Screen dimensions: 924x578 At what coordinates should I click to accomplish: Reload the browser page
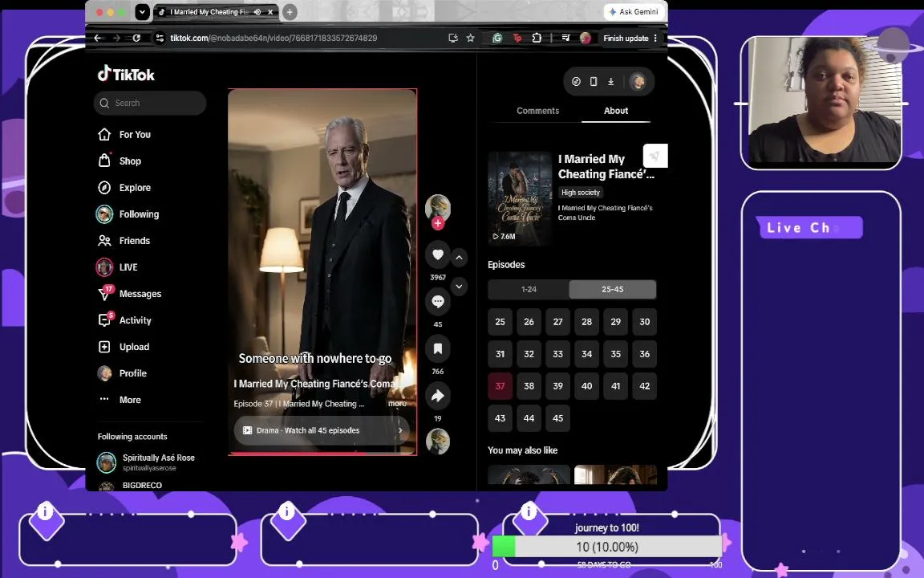pyautogui.click(x=136, y=38)
